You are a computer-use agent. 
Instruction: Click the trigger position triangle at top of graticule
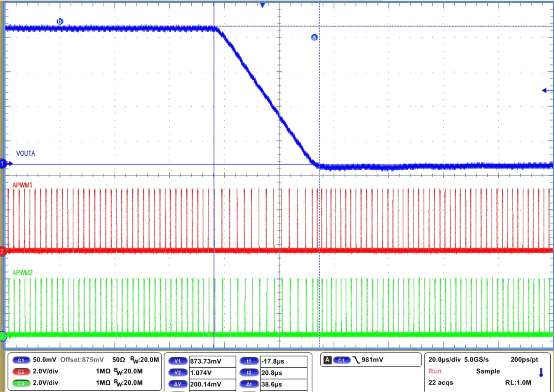[262, 5]
